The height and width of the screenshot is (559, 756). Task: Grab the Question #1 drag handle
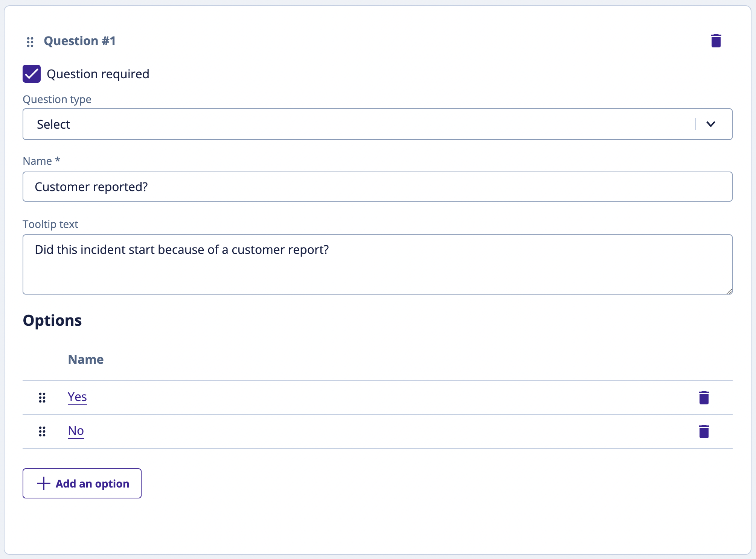point(30,42)
